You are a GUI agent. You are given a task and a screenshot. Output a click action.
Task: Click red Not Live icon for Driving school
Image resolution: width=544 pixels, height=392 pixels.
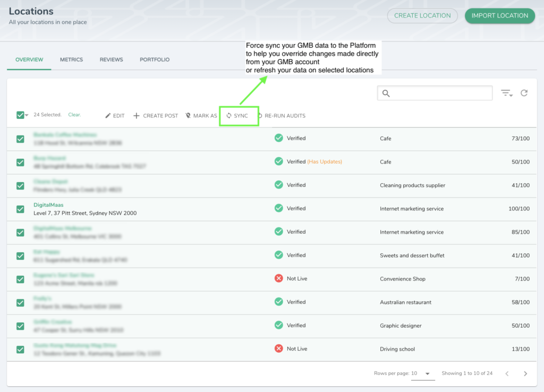pyautogui.click(x=278, y=348)
